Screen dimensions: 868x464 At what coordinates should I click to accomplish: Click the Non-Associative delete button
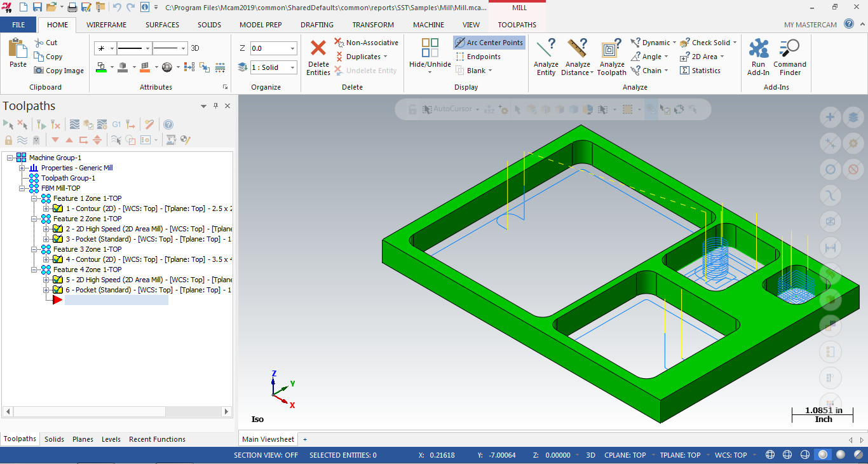tap(367, 43)
